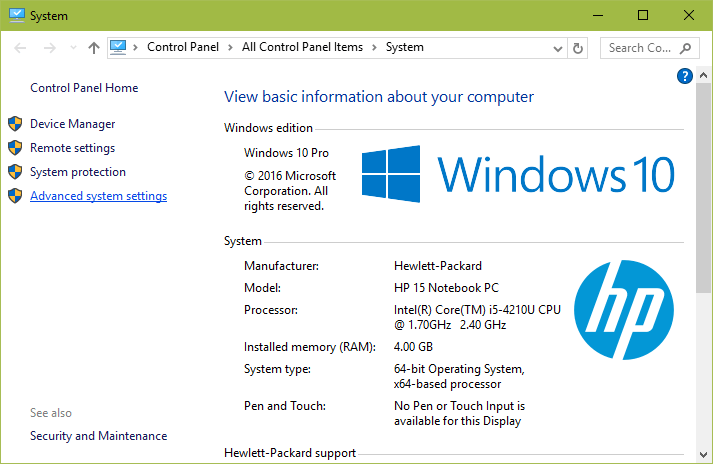
Task: Expand chevron before Control Panel breadcrumb
Action: [x=135, y=47]
